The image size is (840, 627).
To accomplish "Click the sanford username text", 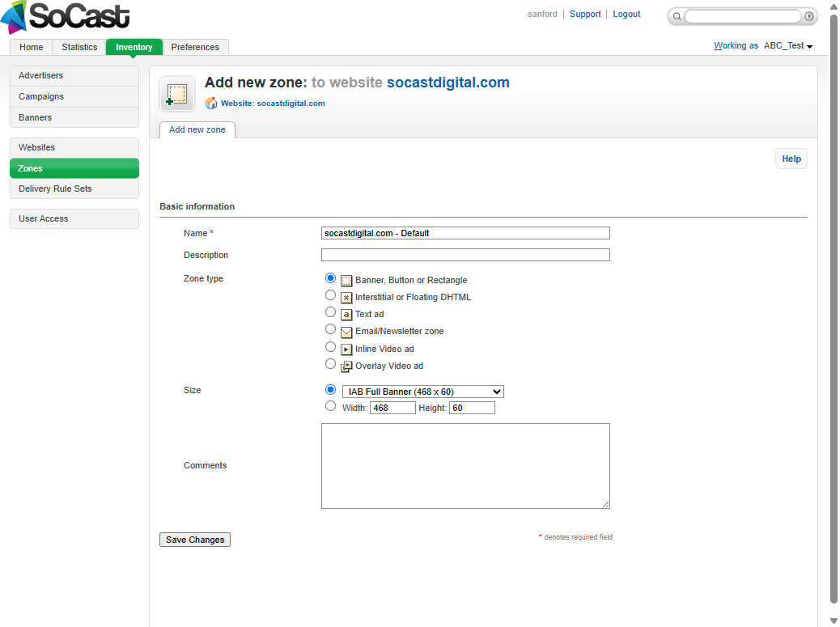I will tap(542, 14).
